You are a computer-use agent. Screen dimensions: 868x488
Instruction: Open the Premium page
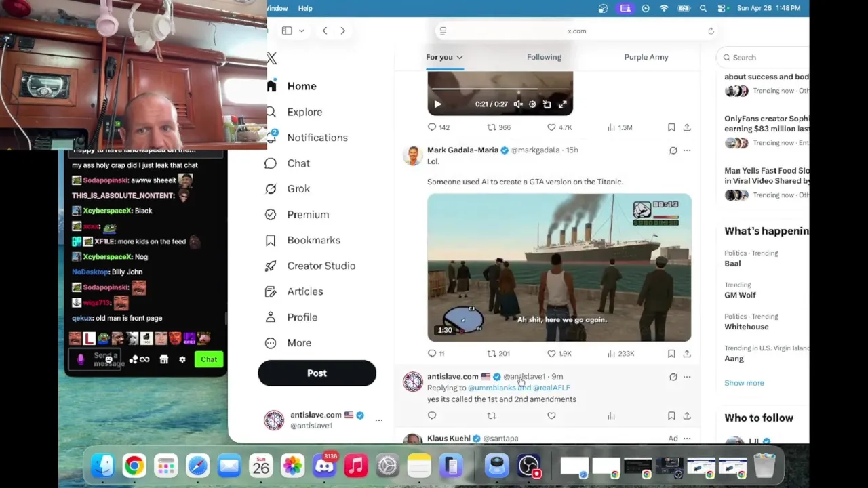click(x=298, y=215)
